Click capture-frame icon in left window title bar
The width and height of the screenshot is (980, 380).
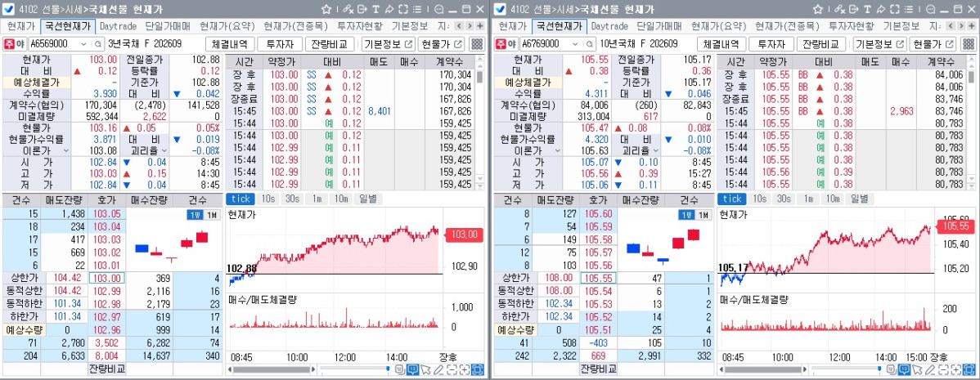[x=403, y=9]
